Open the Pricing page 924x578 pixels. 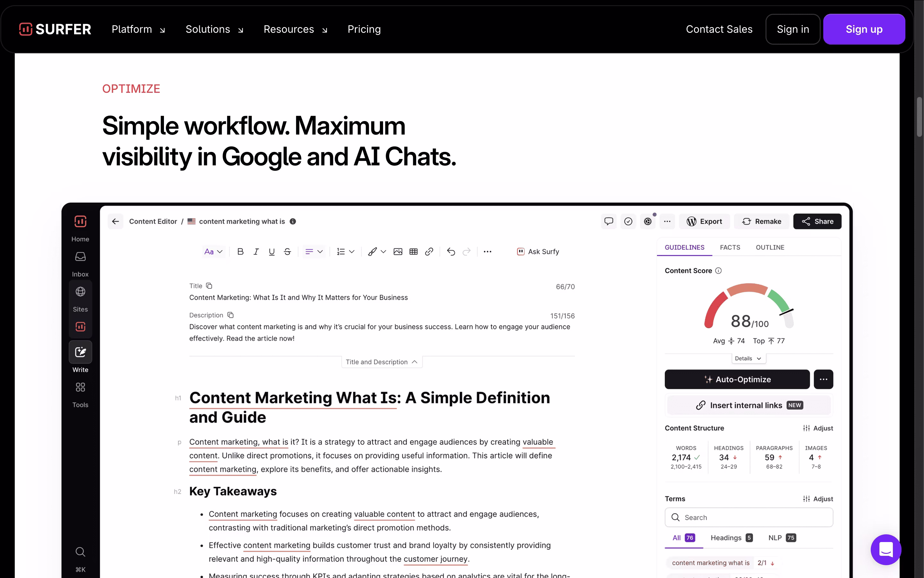click(x=364, y=29)
